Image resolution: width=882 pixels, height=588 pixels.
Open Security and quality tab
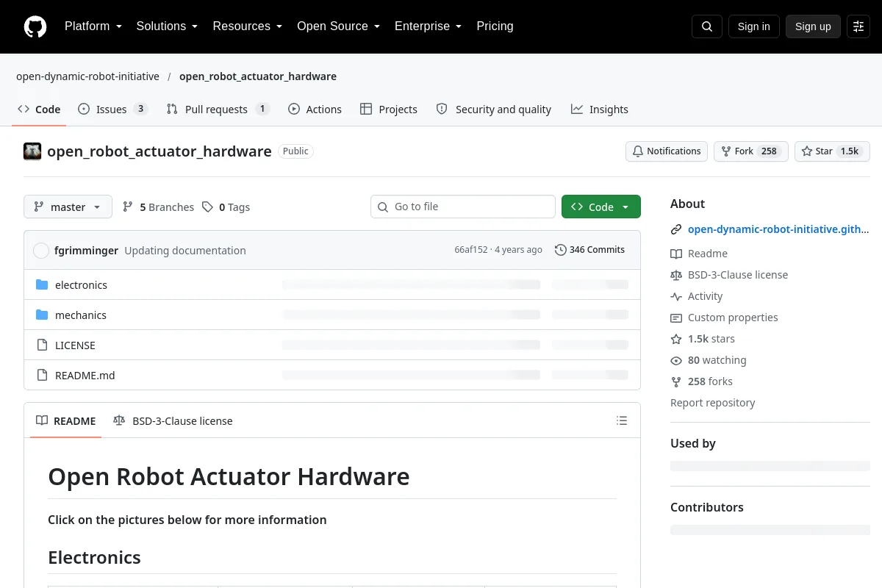pyautogui.click(x=494, y=110)
